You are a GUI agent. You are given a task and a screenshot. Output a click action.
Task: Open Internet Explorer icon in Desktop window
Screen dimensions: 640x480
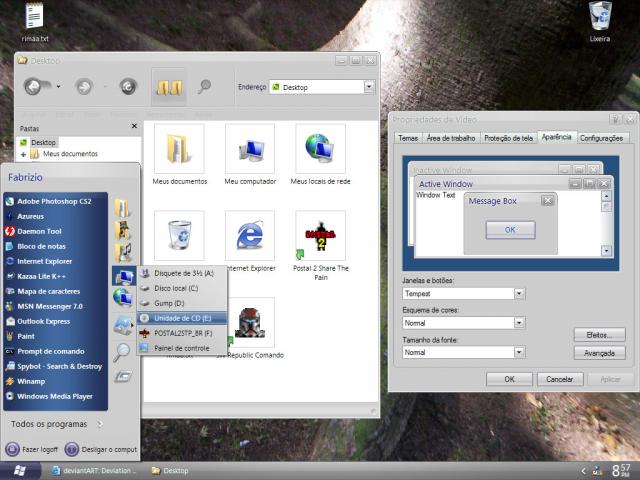[x=250, y=236]
